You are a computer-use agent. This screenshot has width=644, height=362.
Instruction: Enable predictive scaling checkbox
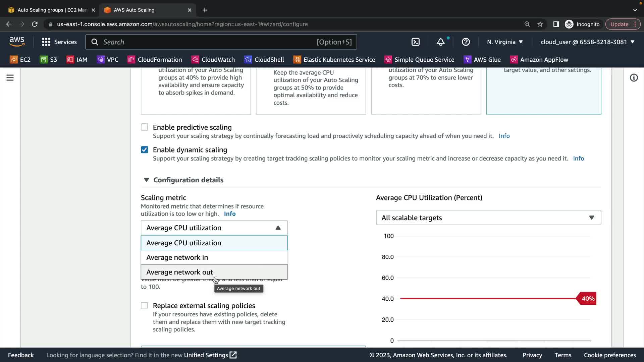[144, 127]
